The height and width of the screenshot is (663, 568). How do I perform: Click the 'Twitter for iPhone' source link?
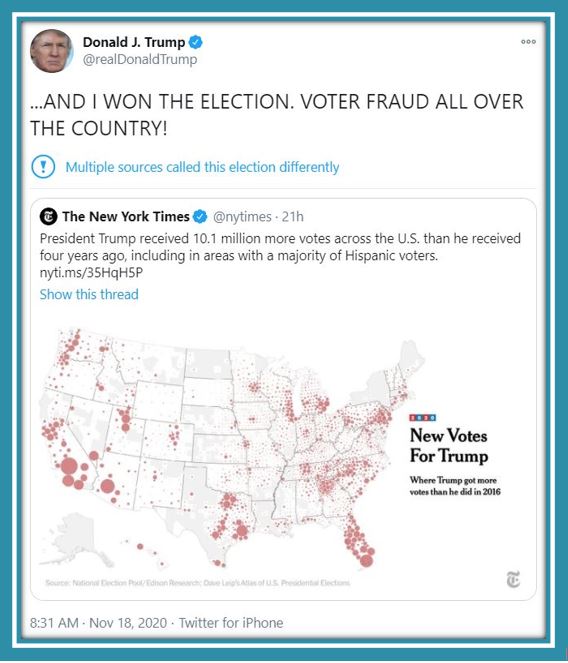pos(231,623)
